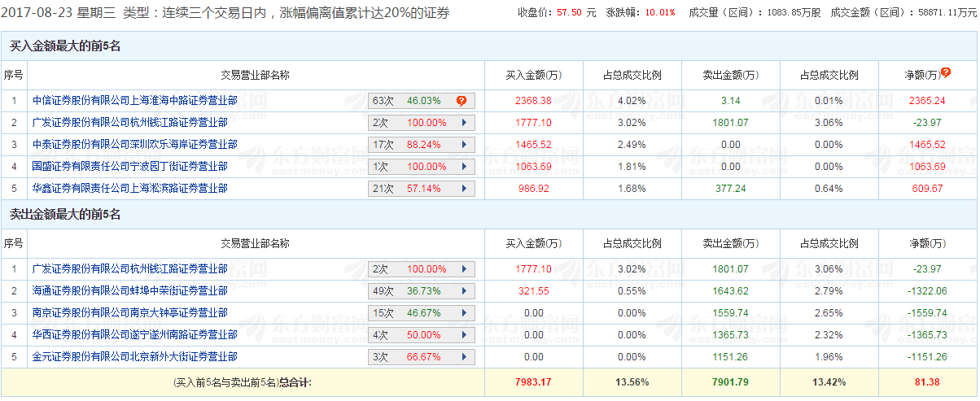
Task: Click the 买入金额最大的前5名 section header
Action: coord(65,46)
